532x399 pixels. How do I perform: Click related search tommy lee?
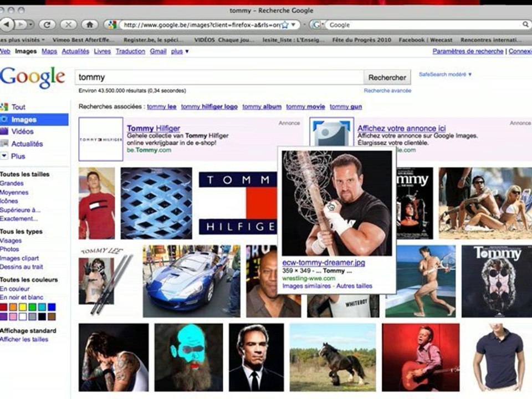point(161,106)
